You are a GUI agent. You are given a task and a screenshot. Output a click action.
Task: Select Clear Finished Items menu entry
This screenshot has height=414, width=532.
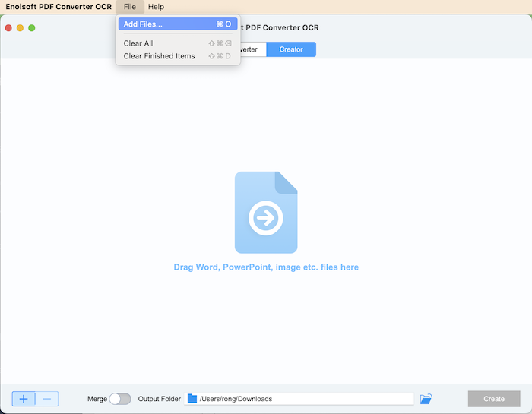[177, 56]
